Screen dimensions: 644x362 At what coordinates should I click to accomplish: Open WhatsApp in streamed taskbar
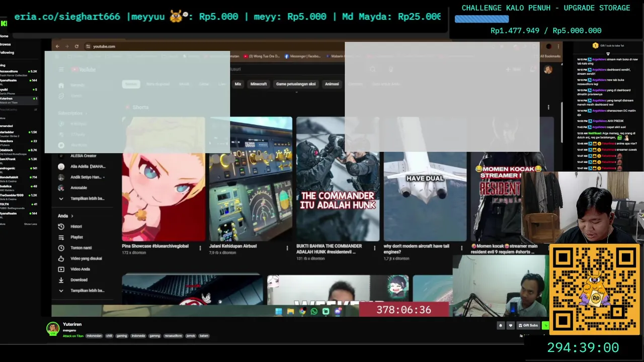coord(314,311)
